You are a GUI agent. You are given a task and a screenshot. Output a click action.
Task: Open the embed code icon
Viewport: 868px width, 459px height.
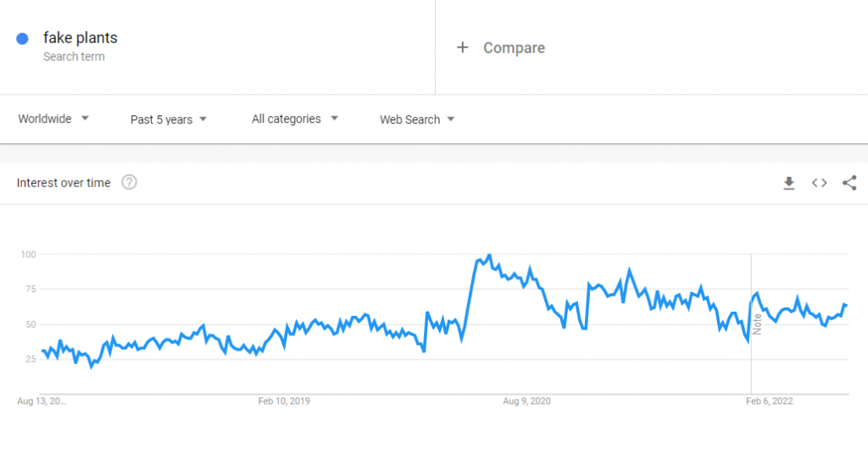(x=819, y=183)
